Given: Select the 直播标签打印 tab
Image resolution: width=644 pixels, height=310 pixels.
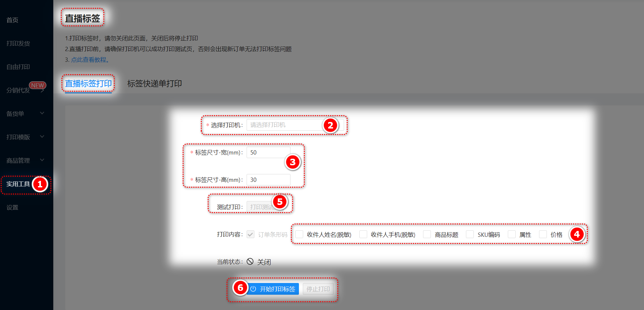Looking at the screenshot, I should point(88,84).
